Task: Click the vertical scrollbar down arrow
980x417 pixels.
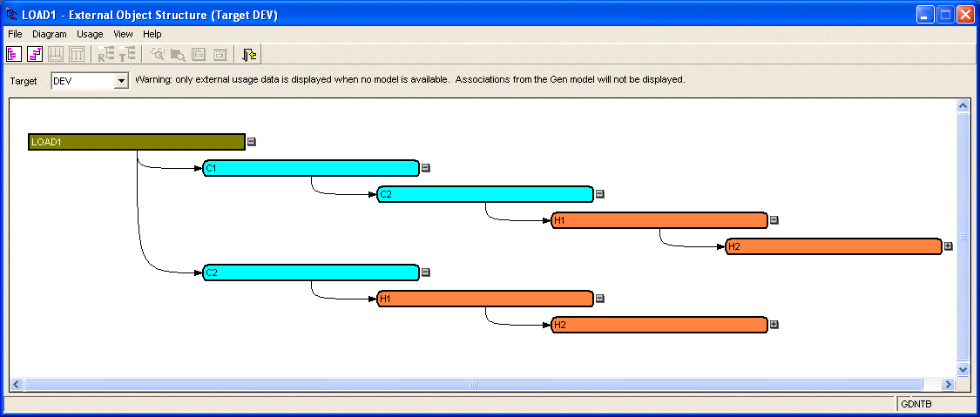Action: point(963,369)
